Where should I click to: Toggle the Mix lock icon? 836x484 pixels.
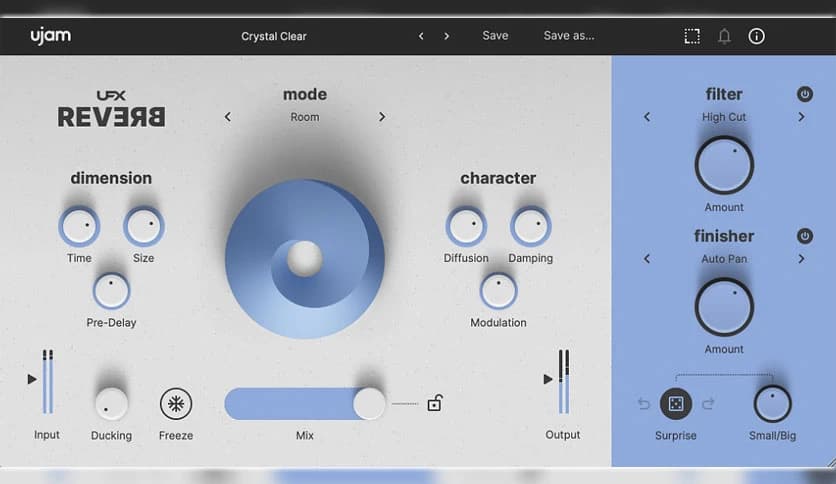(x=435, y=403)
